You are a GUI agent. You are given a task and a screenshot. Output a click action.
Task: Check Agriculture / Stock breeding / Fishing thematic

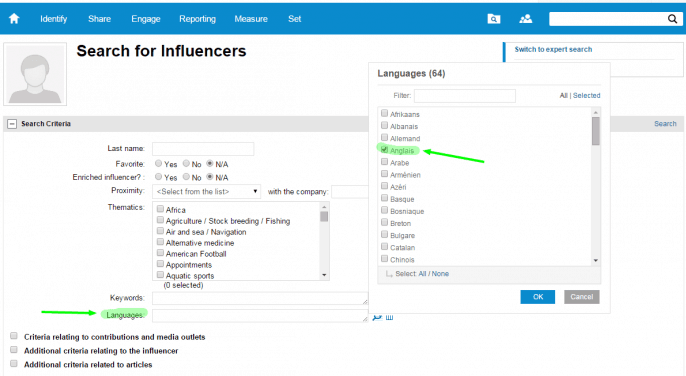coord(160,220)
